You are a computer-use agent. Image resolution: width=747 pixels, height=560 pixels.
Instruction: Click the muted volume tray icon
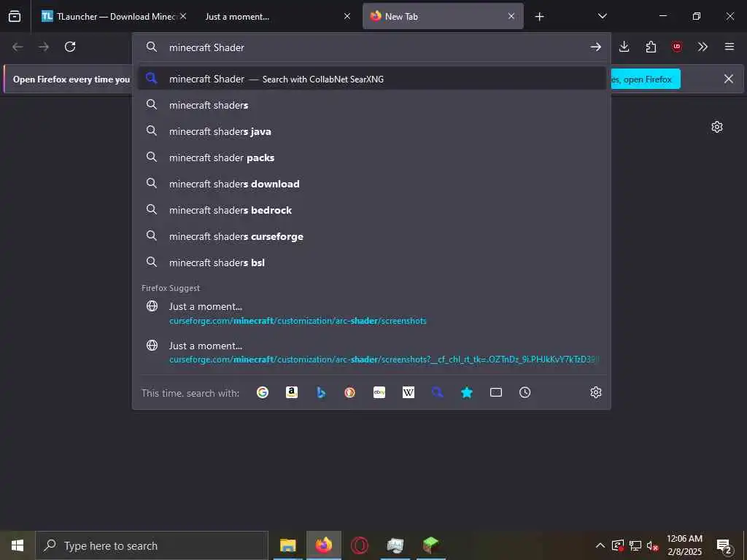tap(652, 545)
